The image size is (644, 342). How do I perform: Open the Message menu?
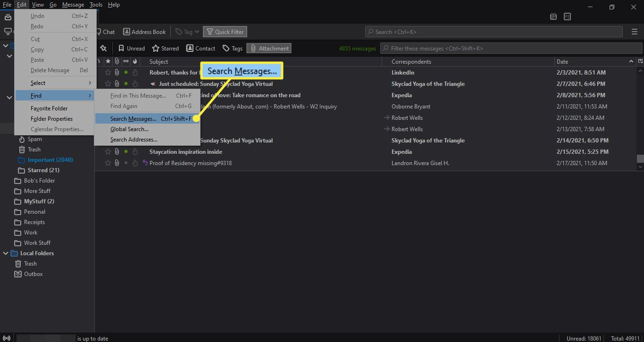(73, 5)
